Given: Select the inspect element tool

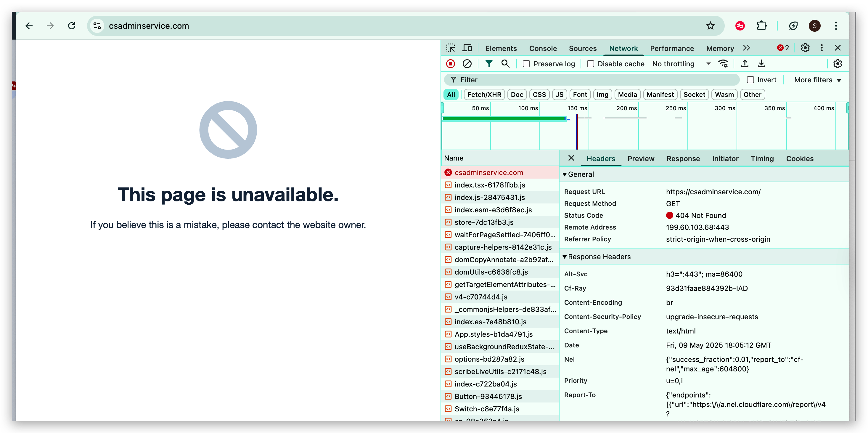Looking at the screenshot, I should (451, 48).
